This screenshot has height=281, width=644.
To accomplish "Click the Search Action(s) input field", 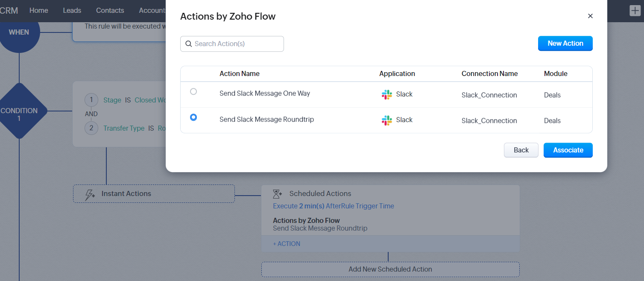I will (237, 44).
